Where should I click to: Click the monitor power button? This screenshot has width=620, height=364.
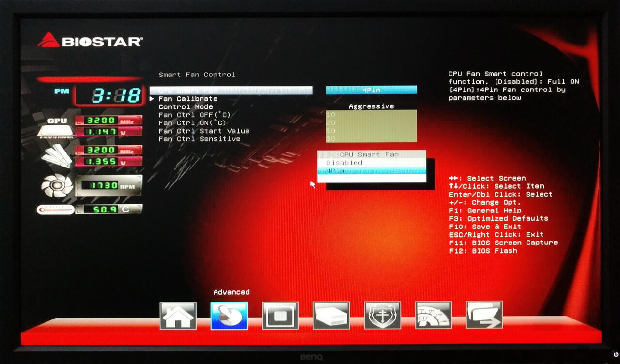[616, 355]
